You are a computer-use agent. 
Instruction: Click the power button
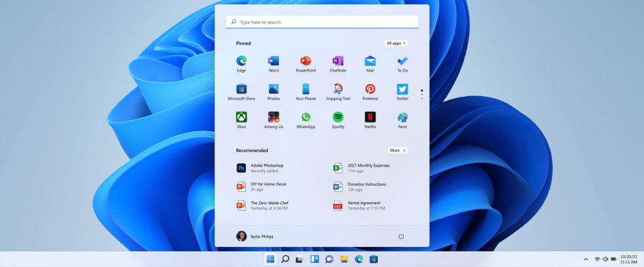coord(401,236)
